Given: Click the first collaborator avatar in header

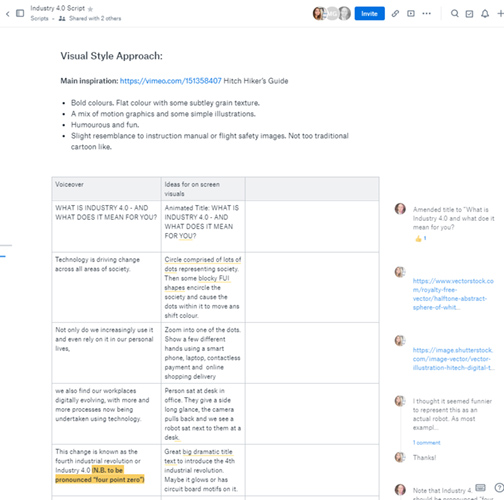Looking at the screenshot, I should 318,14.
